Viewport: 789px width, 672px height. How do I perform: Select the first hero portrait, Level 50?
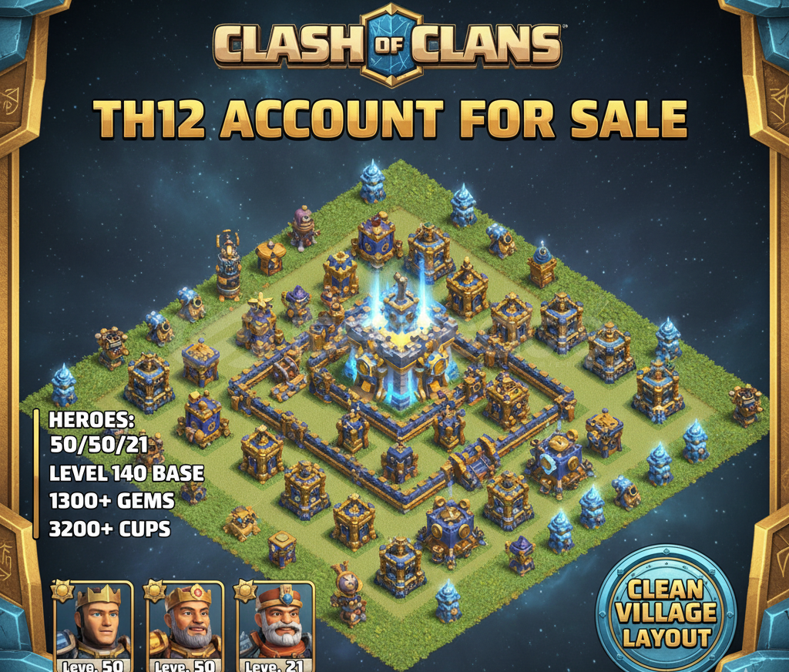(x=95, y=627)
